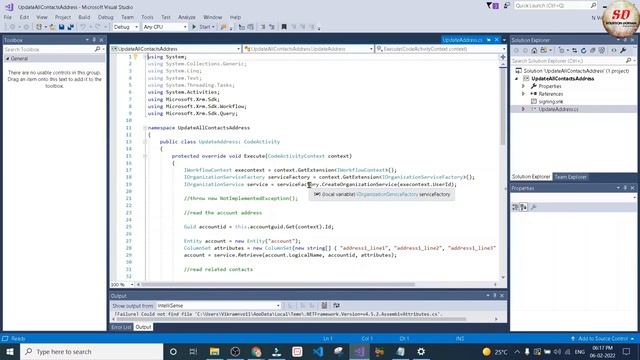Switch to the Team Explorer tab
The height and width of the screenshot is (360, 640).
(571, 177)
